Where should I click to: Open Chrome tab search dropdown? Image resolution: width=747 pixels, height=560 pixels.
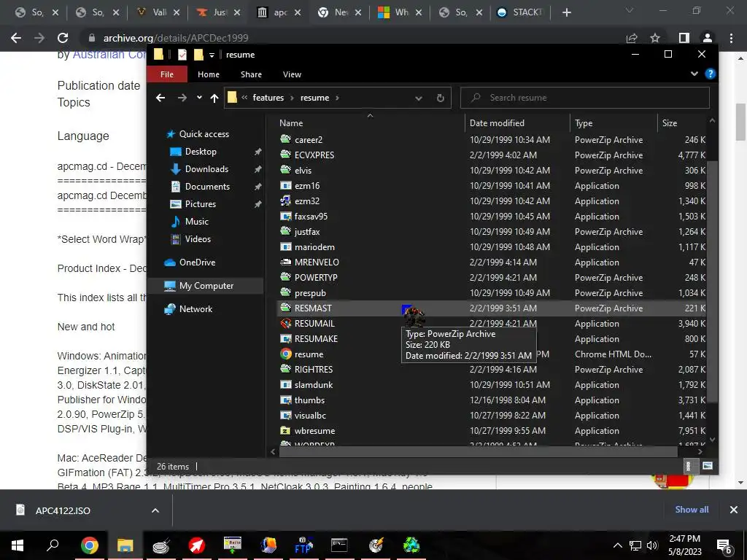[630, 10]
